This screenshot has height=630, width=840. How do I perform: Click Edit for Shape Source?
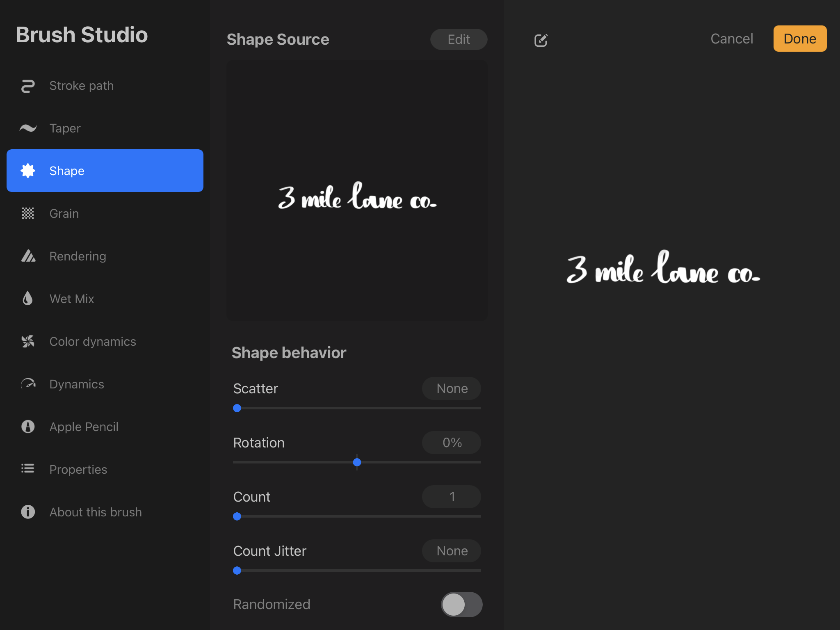click(459, 39)
